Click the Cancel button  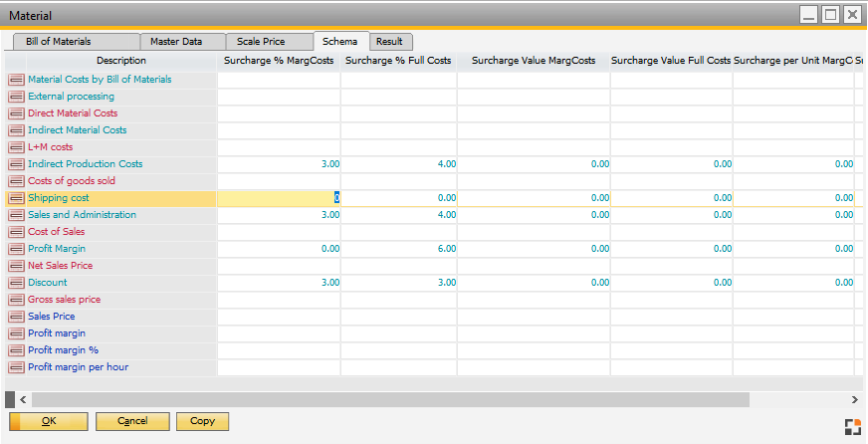click(132, 421)
